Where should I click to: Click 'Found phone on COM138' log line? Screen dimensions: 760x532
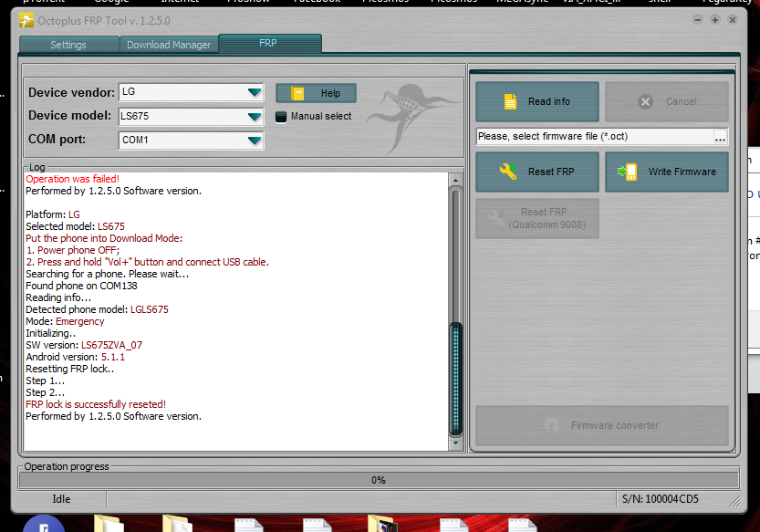pyautogui.click(x=81, y=286)
